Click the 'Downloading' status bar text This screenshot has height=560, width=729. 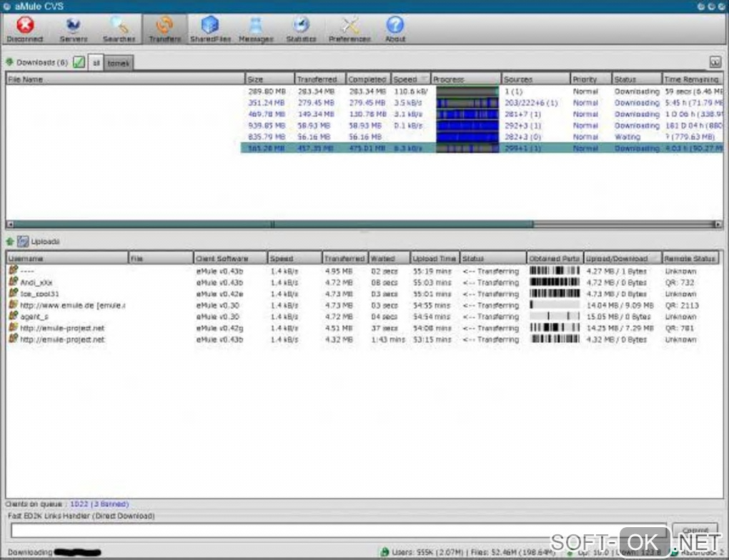coord(30,552)
